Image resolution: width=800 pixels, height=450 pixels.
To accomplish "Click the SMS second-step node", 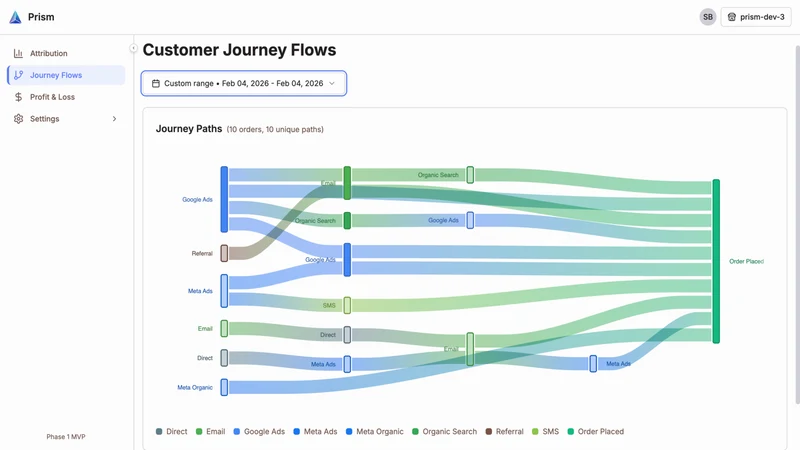I will tap(347, 305).
